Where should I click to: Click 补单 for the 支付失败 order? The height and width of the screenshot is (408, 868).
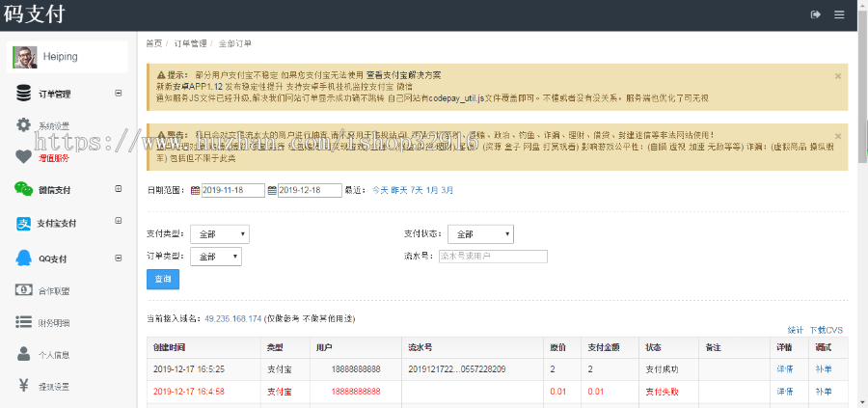click(x=824, y=392)
